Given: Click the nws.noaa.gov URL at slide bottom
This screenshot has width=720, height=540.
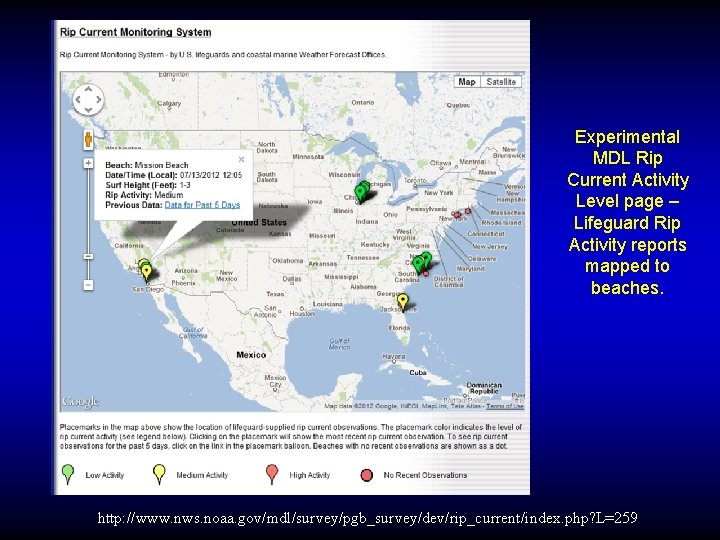Looking at the screenshot, I should pos(367,518).
